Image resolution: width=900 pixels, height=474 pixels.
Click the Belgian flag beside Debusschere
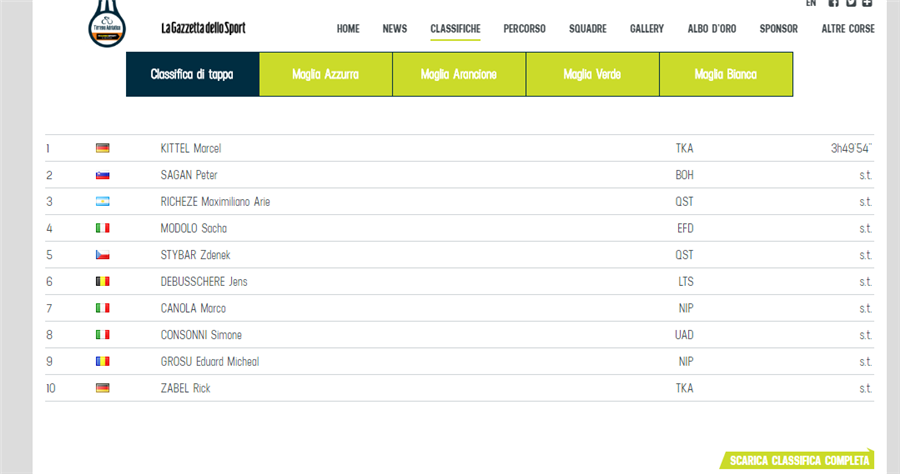point(102,281)
